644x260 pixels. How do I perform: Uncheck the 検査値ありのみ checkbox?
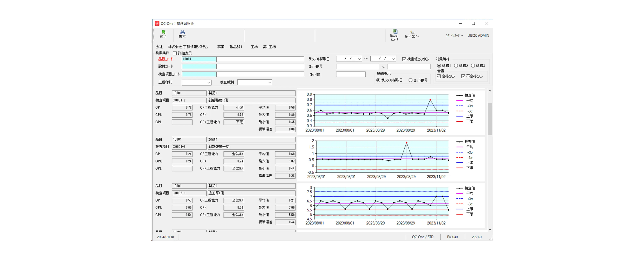pyautogui.click(x=404, y=59)
